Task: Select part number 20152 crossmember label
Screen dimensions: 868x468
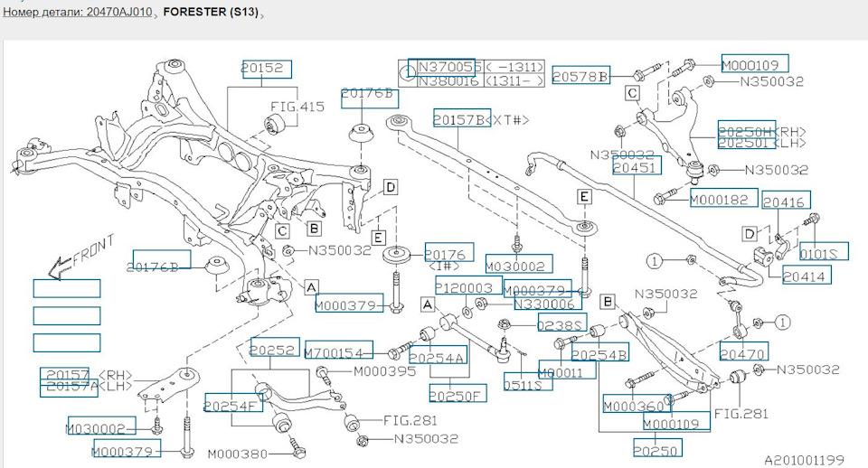Action: (x=267, y=70)
